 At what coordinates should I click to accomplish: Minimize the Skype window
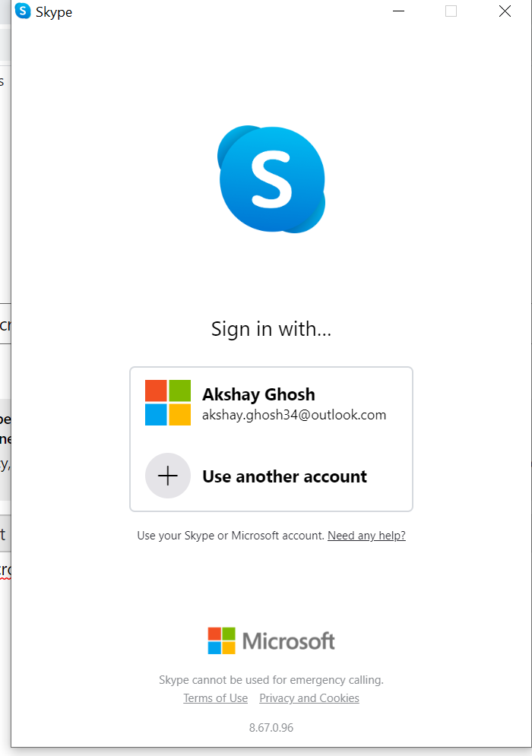tap(398, 11)
